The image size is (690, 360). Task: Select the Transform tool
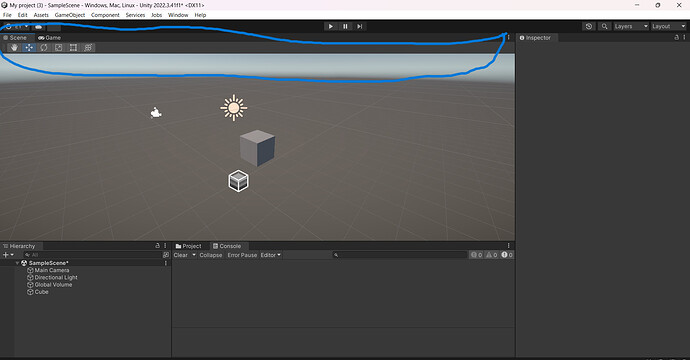point(88,48)
